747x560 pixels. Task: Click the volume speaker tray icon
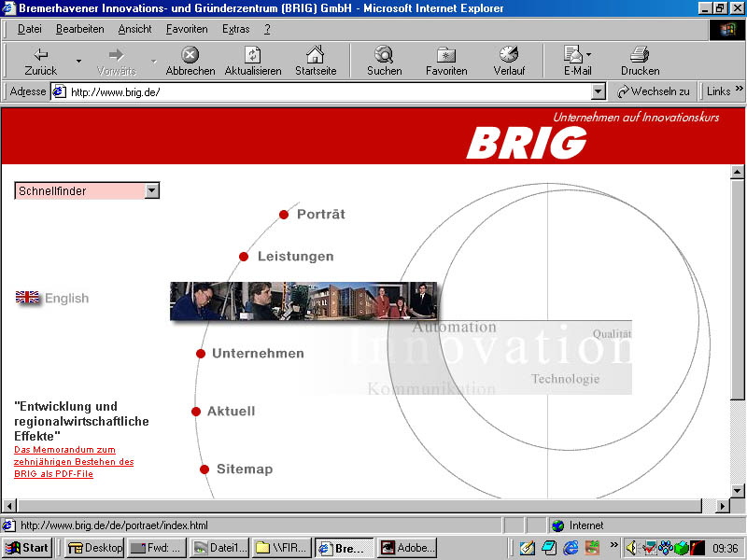[631, 548]
